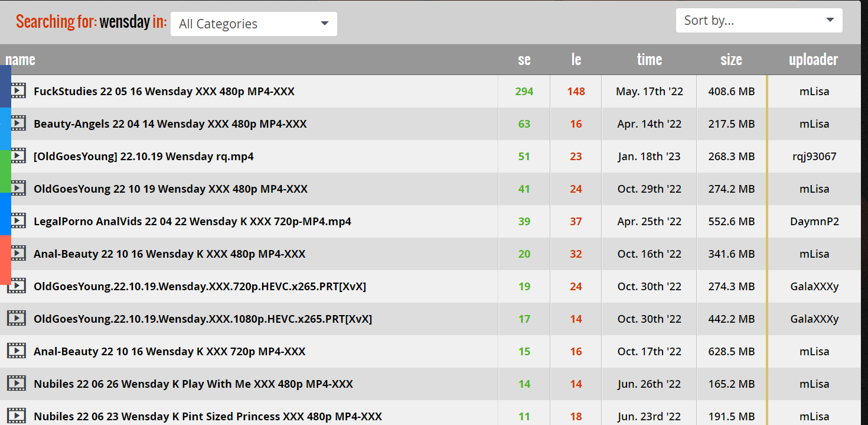Click the video icon in the 268.3 MB row
The height and width of the screenshot is (425, 868).
pyautogui.click(x=18, y=156)
